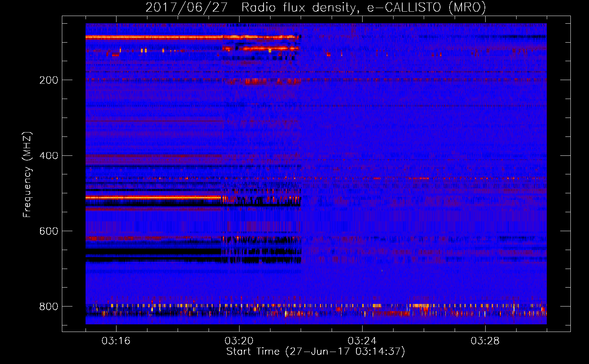This screenshot has width=589, height=364.
Task: Select the 800 frequency tick label
Action: (49, 306)
